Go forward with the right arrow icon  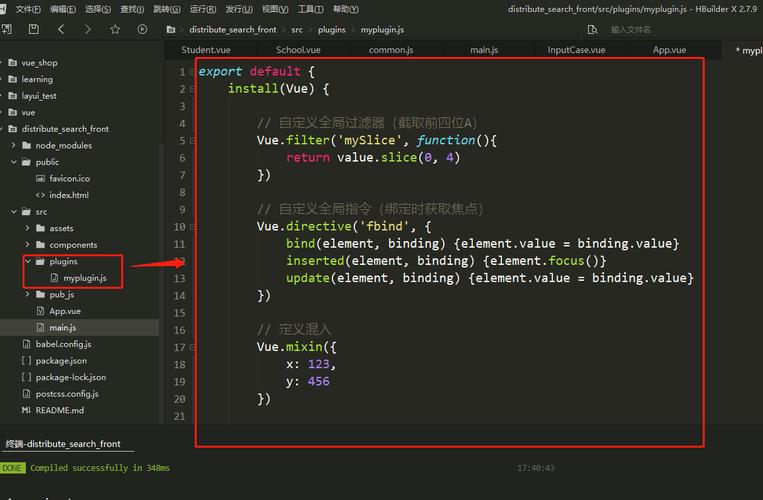pyautogui.click(x=88, y=29)
